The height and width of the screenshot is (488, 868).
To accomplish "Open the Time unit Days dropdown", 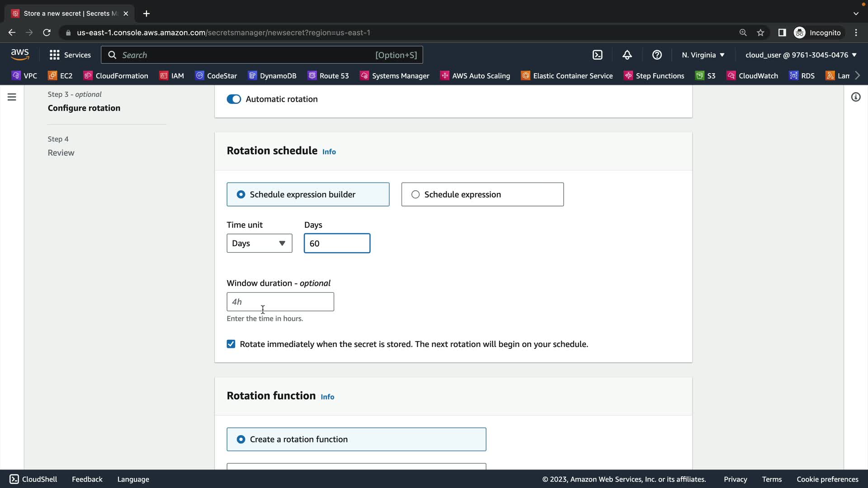I will click(259, 243).
